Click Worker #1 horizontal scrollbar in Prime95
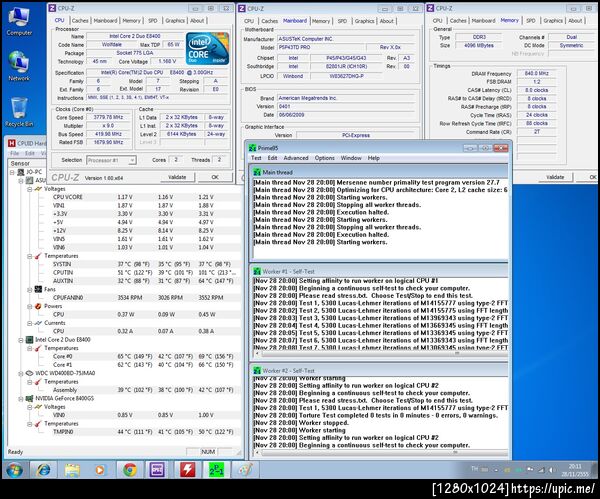The height and width of the screenshot is (499, 600). click(381, 354)
